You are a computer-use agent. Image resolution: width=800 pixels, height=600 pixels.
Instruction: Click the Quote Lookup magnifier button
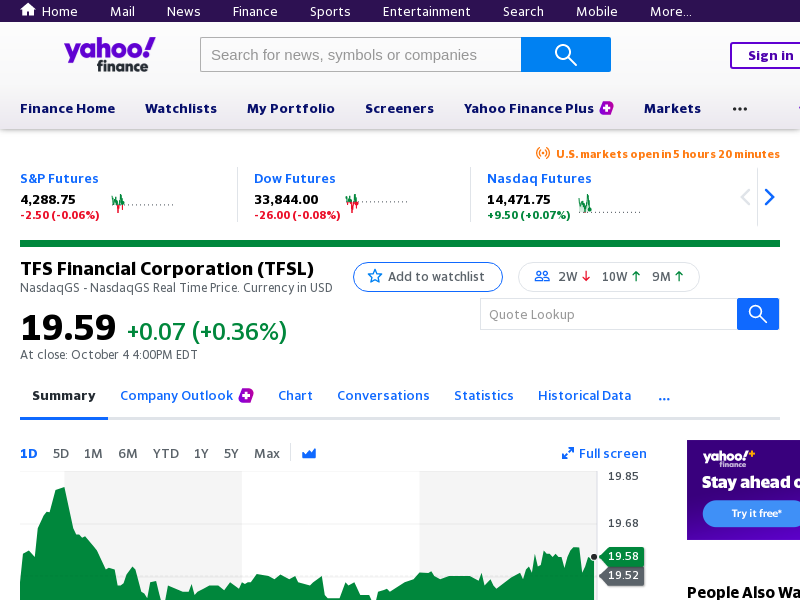tap(758, 314)
